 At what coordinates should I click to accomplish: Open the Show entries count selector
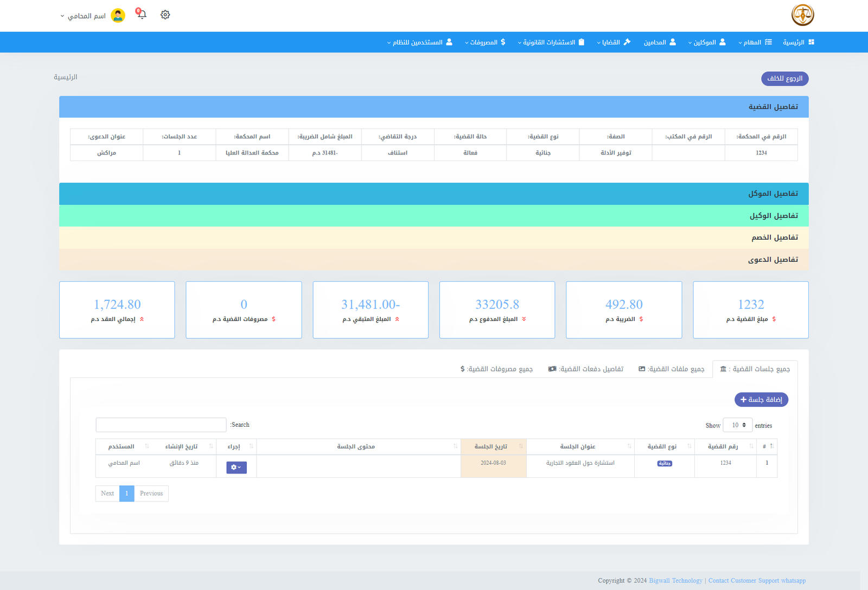point(738,425)
